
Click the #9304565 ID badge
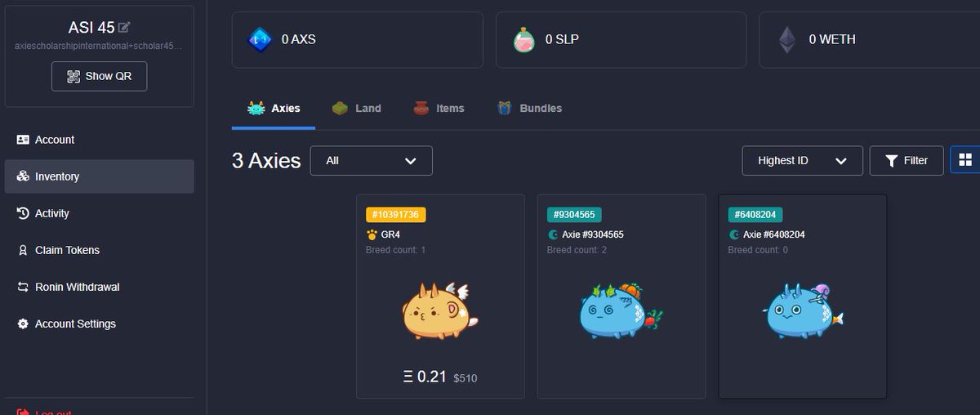(575, 215)
